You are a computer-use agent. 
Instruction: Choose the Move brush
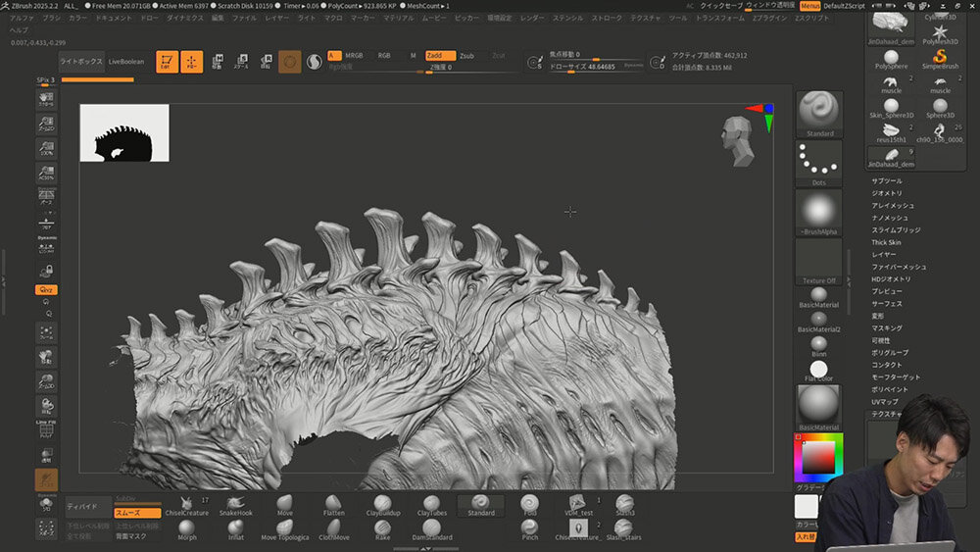tap(284, 506)
